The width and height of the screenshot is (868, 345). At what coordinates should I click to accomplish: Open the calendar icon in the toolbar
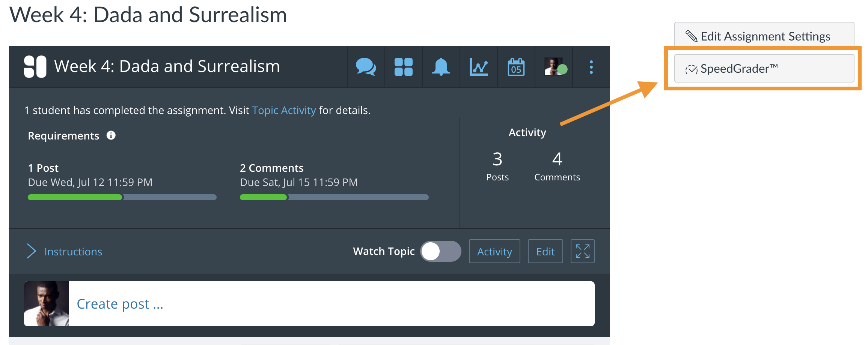pos(516,67)
